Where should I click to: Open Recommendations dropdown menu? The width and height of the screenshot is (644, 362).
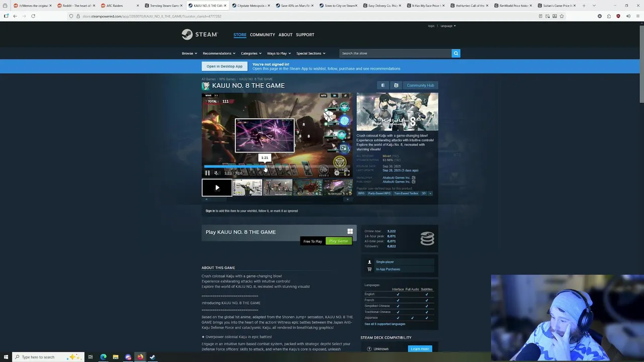click(x=219, y=53)
